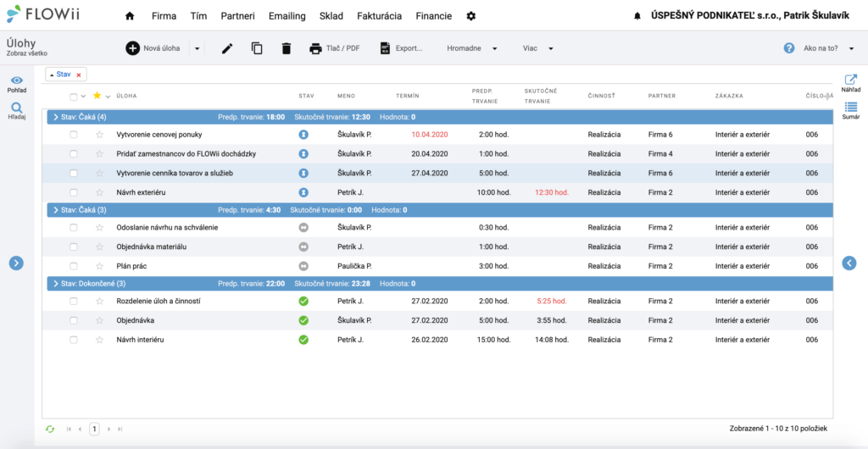Sort by the TERMÍN column header
This screenshot has width=868, height=449.
408,97
